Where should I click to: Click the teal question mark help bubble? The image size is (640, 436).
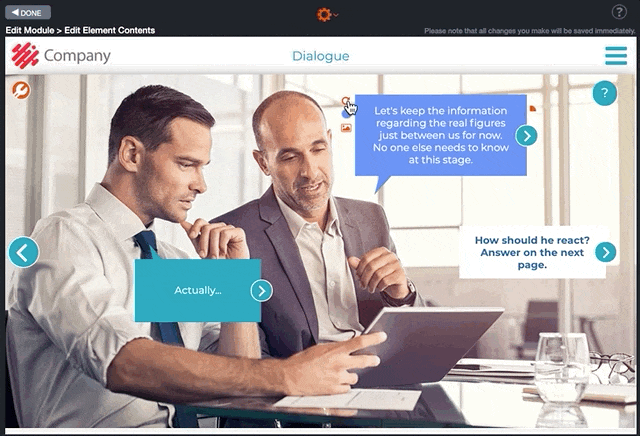604,93
